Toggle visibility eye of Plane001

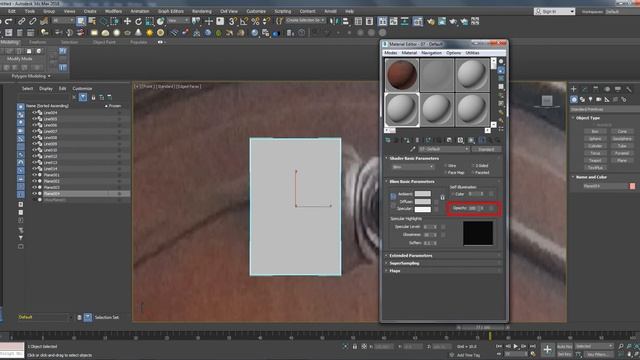coord(34,175)
